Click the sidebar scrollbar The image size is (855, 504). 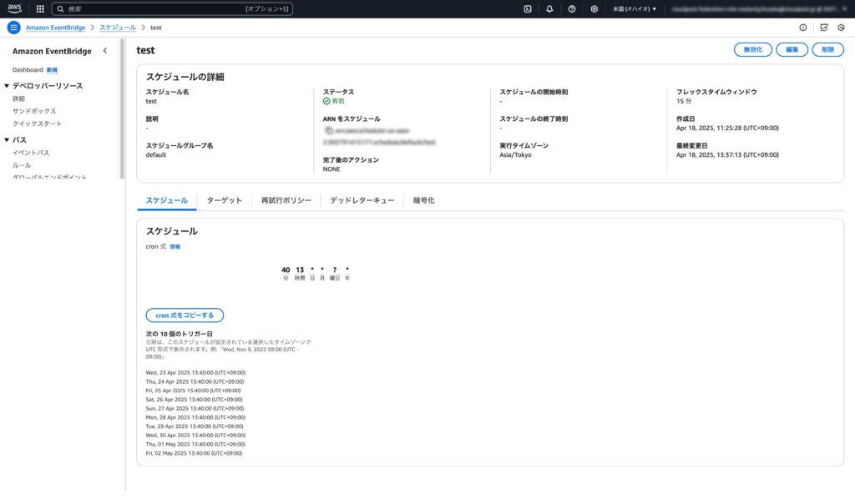click(122, 109)
